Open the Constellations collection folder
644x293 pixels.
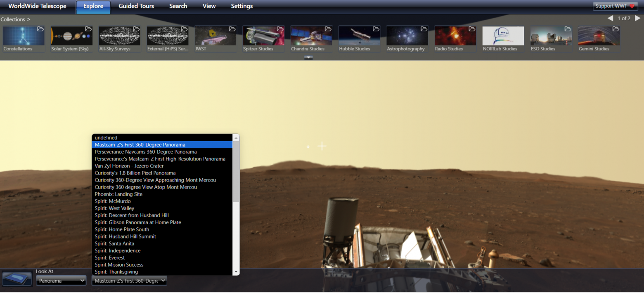click(x=24, y=39)
